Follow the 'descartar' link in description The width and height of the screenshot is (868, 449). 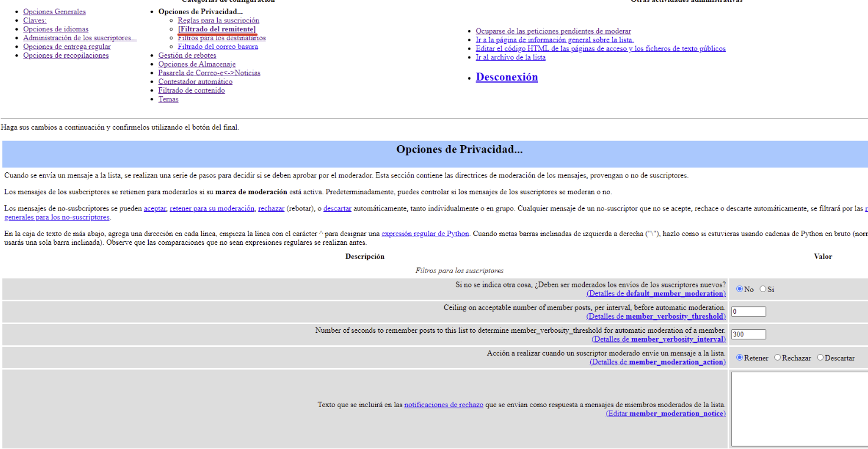(x=337, y=209)
